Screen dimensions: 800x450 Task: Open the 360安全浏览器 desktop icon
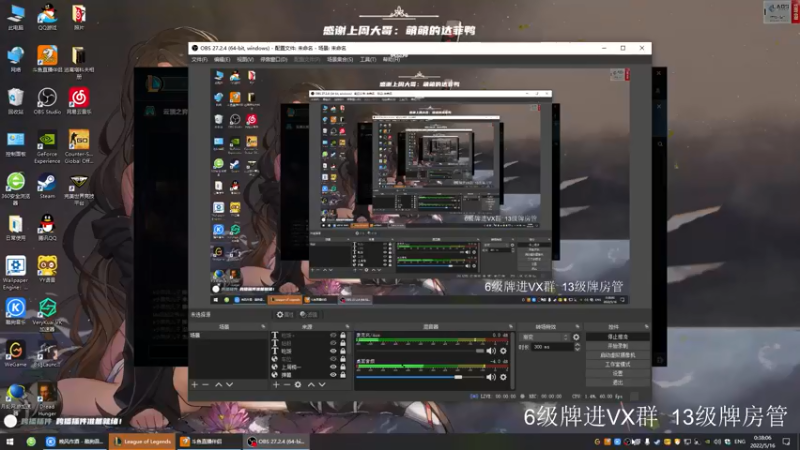15,189
